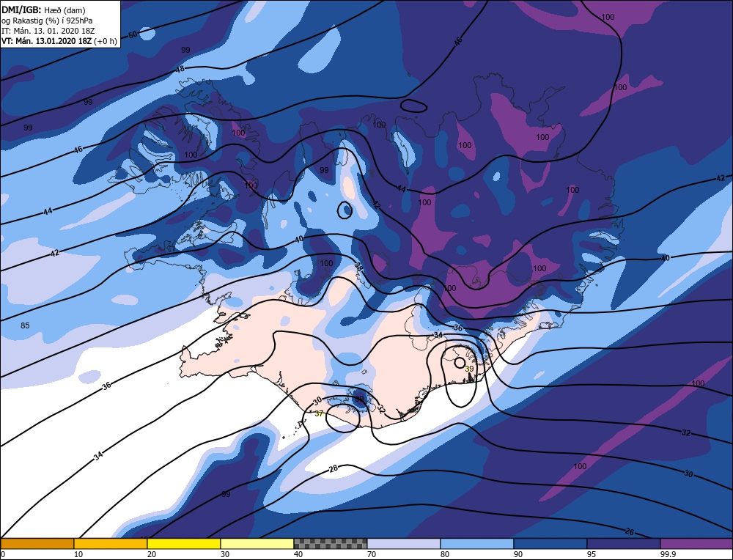
Task: Click the '38' contour label
Action: click(358, 268)
